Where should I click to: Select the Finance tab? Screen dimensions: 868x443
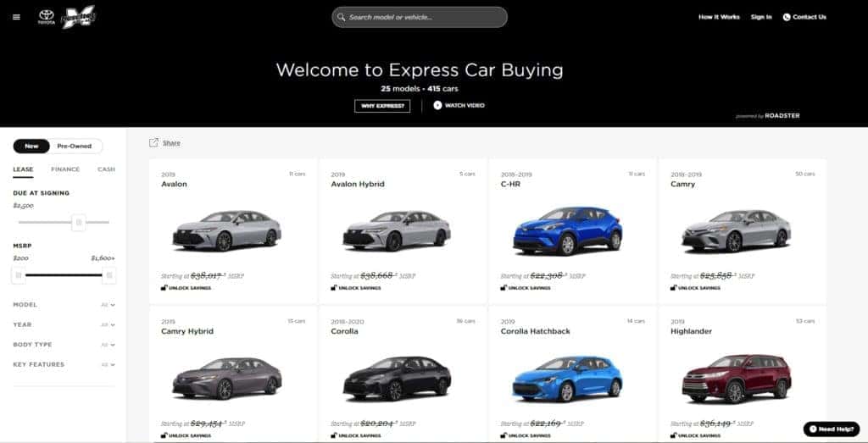click(x=65, y=169)
